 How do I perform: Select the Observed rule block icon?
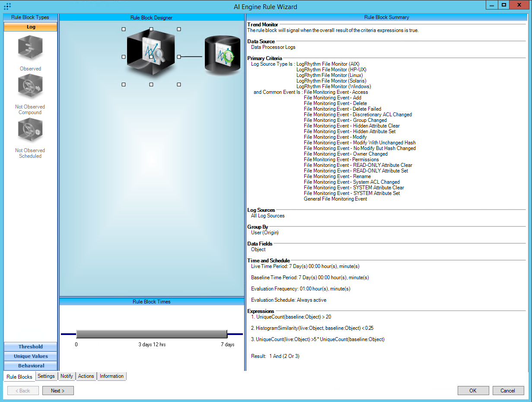pos(30,48)
